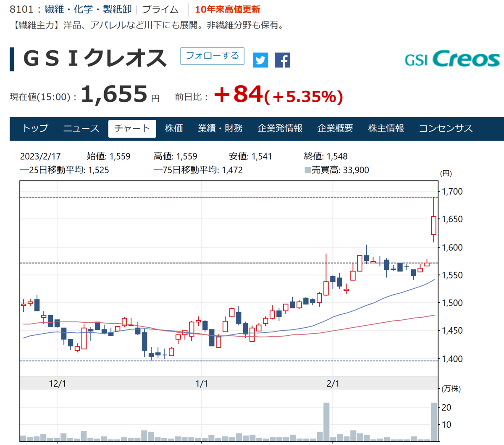
Task: Follow the stock with フォローする button
Action: (x=212, y=56)
